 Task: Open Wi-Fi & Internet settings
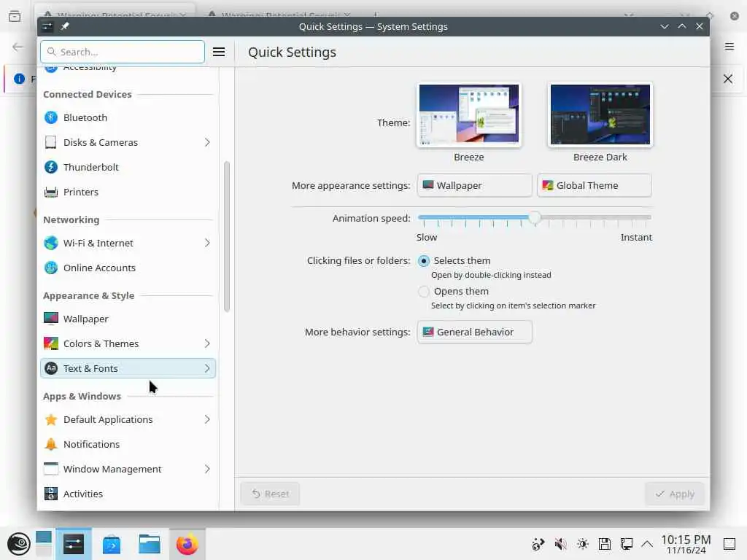tap(128, 243)
